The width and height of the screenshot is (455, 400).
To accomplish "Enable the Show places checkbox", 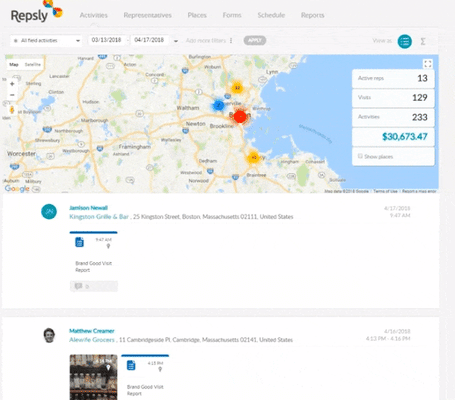I will coord(360,156).
